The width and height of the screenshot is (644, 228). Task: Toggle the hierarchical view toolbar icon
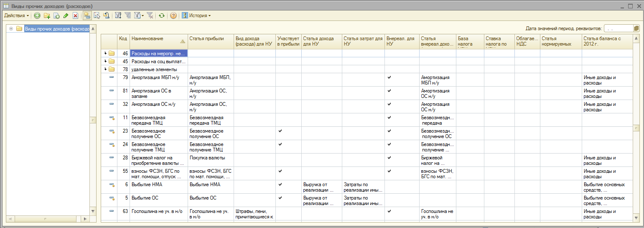pos(87,15)
